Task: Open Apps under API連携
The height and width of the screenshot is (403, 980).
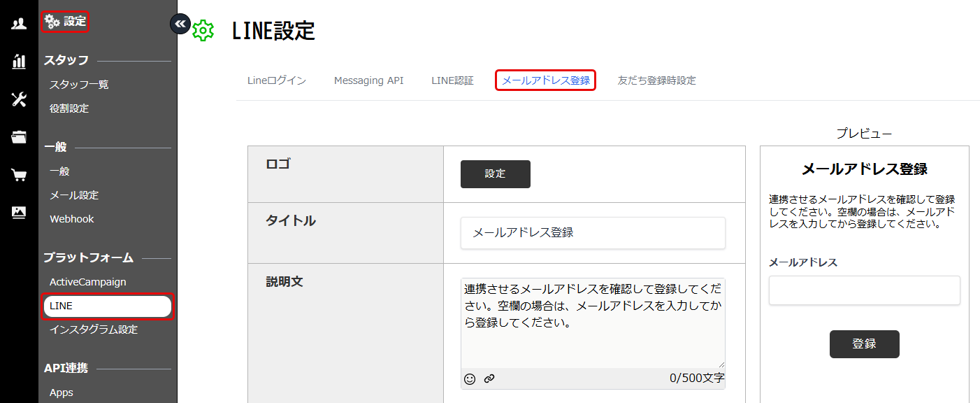Action: tap(60, 393)
